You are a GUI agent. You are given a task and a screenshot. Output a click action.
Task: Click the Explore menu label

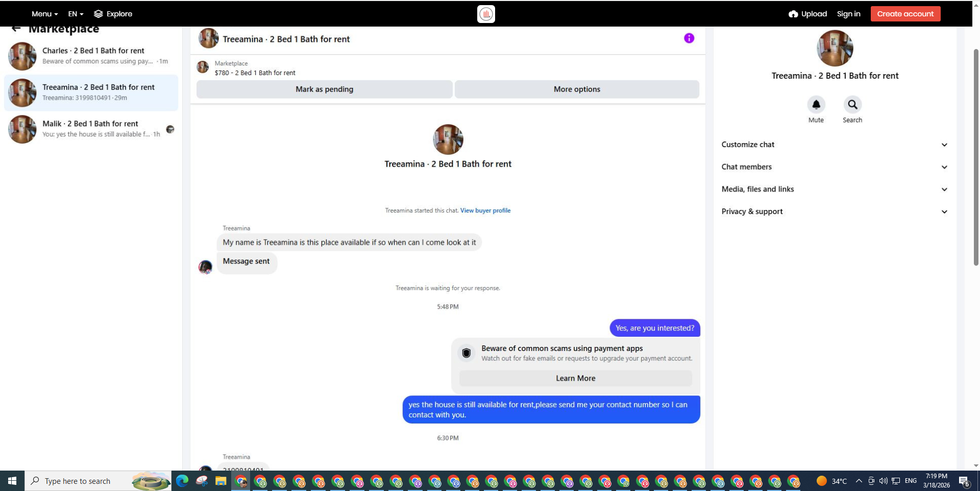(119, 14)
